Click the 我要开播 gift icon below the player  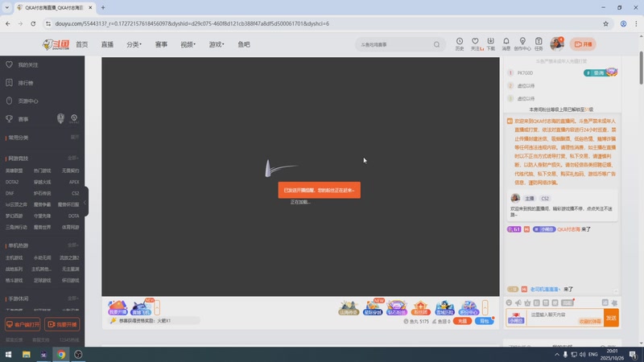coord(117,308)
